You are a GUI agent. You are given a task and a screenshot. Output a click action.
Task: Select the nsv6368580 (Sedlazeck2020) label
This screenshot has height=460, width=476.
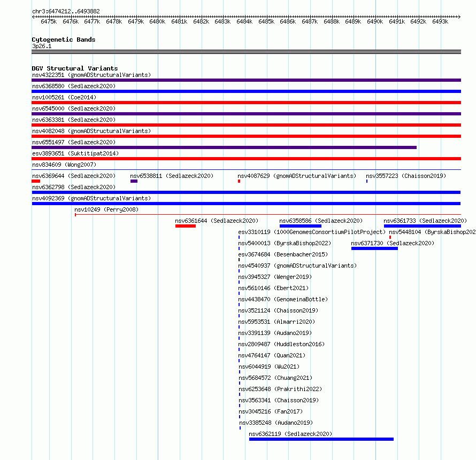[x=74, y=86]
